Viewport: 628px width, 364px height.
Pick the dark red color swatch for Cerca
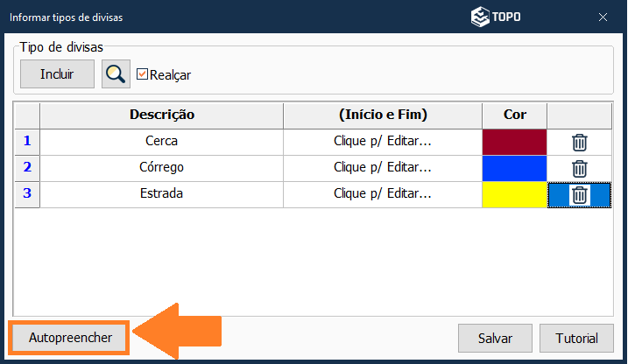[514, 143]
